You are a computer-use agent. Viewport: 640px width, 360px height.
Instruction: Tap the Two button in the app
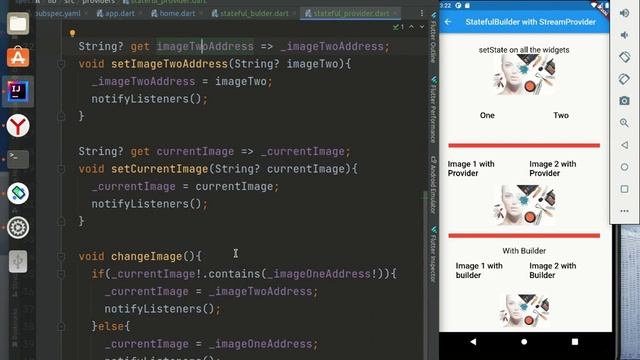(x=561, y=116)
